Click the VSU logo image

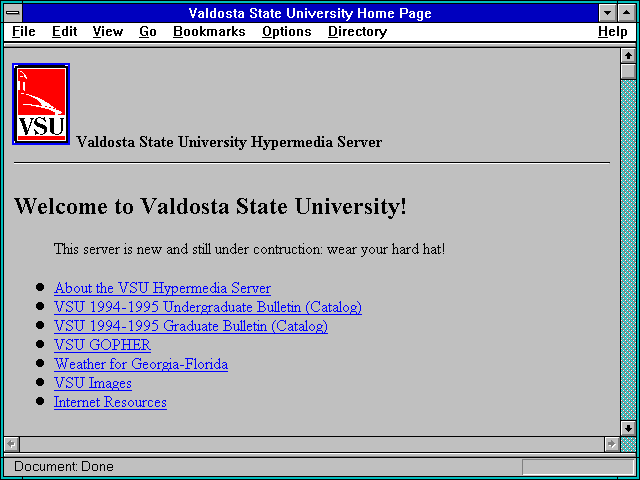[41, 104]
